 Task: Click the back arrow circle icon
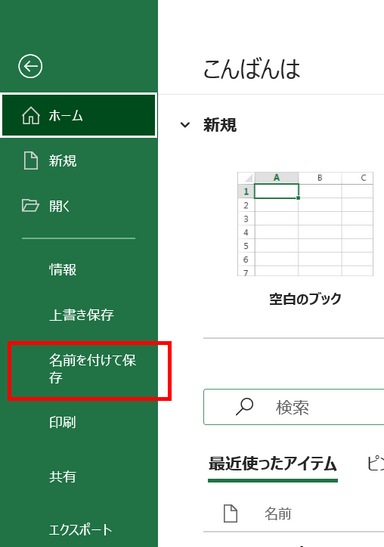[x=30, y=66]
